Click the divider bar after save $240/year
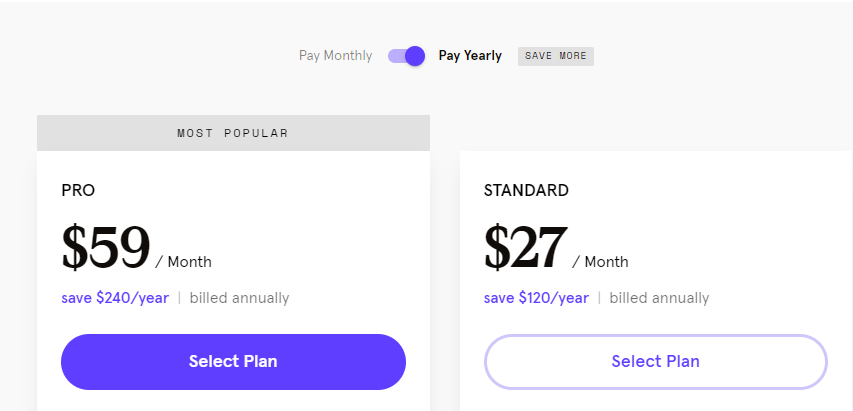This screenshot has width=853, height=411. click(x=179, y=298)
